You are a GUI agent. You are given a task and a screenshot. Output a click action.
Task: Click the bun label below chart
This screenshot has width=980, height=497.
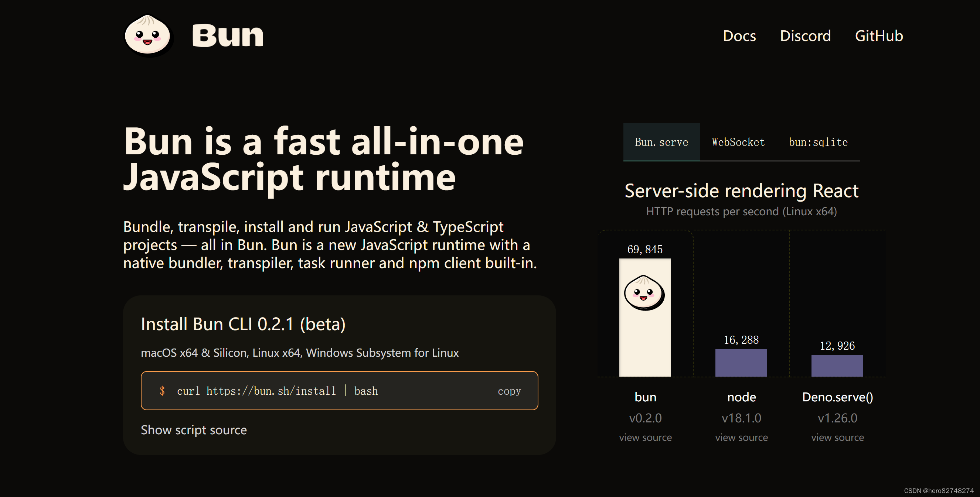pyautogui.click(x=645, y=397)
